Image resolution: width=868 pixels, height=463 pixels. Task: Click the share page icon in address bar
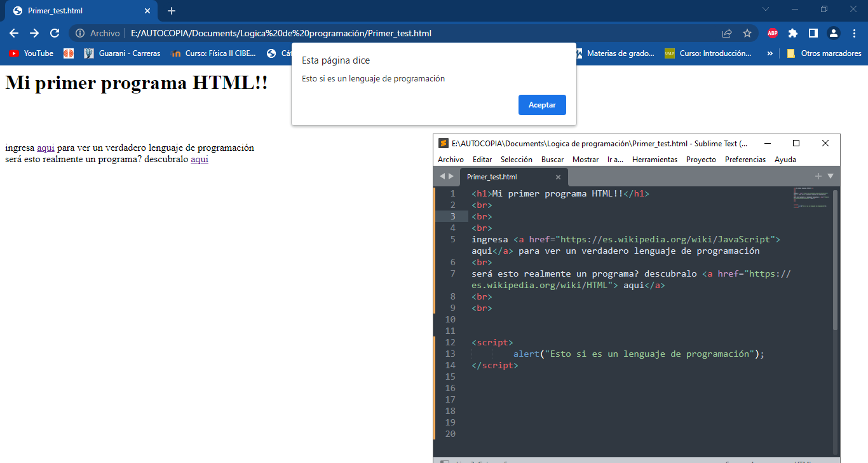coord(727,33)
